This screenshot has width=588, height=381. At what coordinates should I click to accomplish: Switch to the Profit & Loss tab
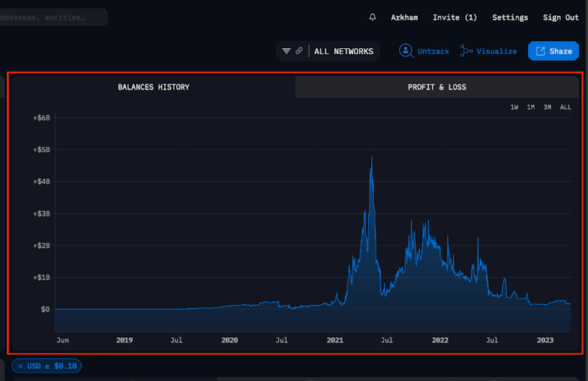pos(437,87)
